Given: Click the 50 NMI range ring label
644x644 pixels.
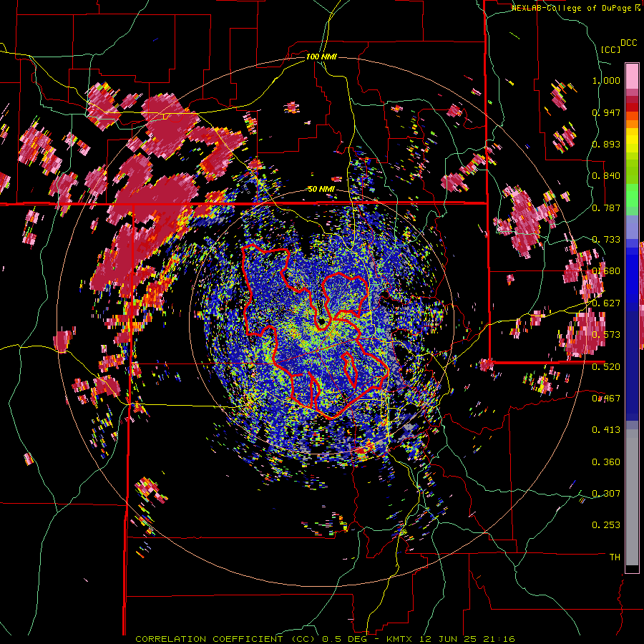Looking at the screenshot, I should pos(321,189).
